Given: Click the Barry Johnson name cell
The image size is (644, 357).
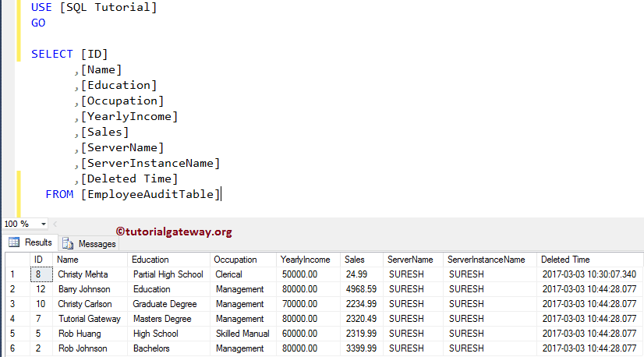Looking at the screenshot, I should click(90, 289).
